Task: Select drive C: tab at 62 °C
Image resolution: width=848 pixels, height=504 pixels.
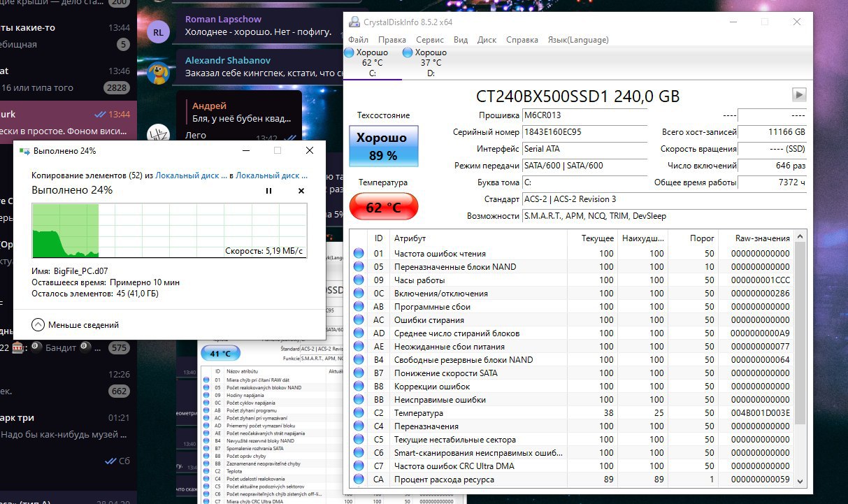Action: pos(371,62)
